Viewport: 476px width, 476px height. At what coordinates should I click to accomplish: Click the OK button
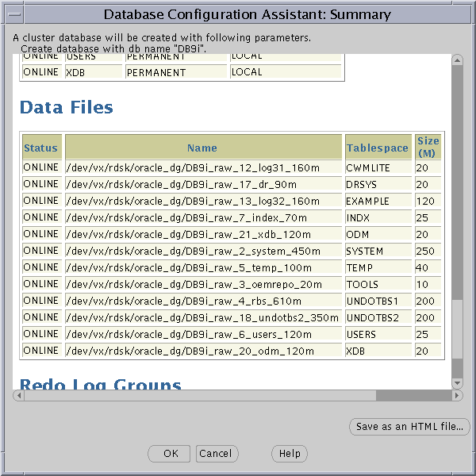click(171, 453)
